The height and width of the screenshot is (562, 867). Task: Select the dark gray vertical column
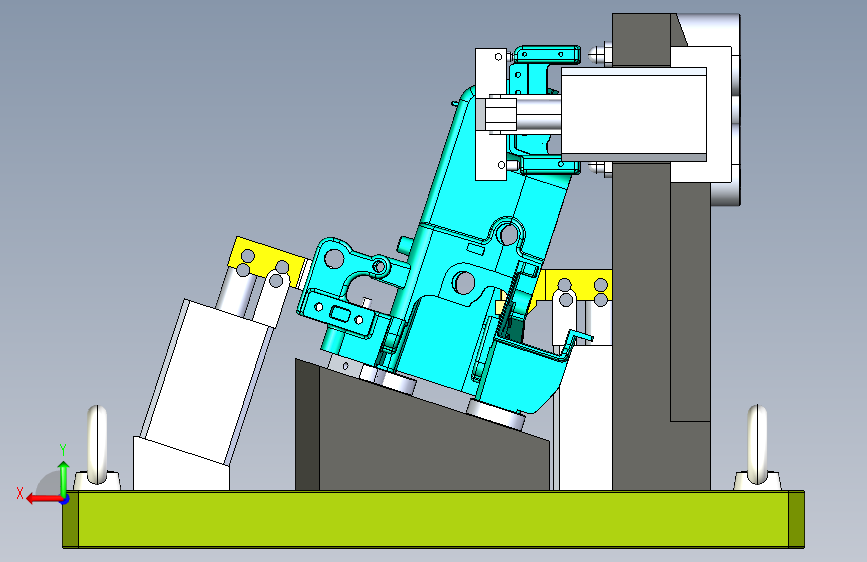[641, 326]
